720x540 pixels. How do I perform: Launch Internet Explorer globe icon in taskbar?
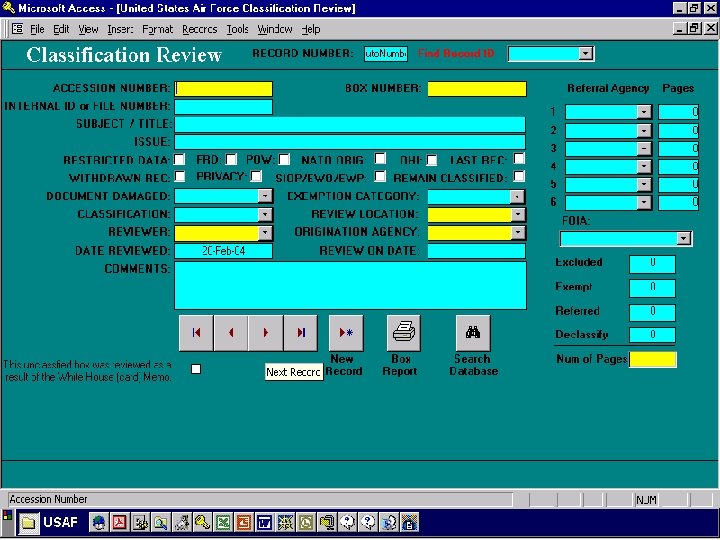tap(98, 523)
